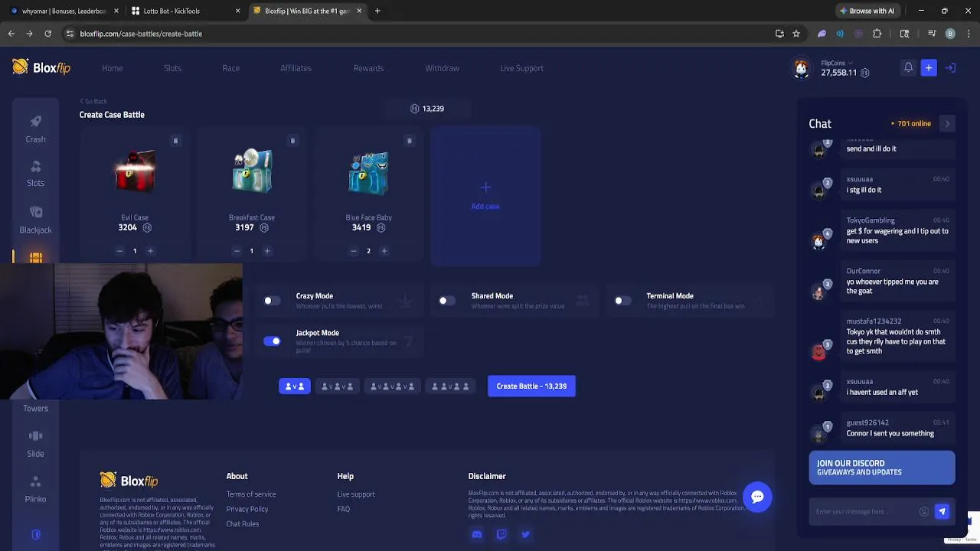Screen dimensions: 980x551
Task: Remove the Blue Face Baby case trash icon
Action: click(x=409, y=141)
